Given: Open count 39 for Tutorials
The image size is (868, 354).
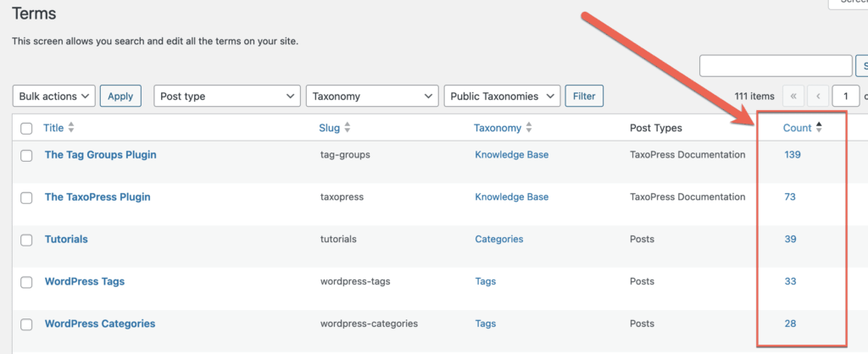Looking at the screenshot, I should 790,239.
